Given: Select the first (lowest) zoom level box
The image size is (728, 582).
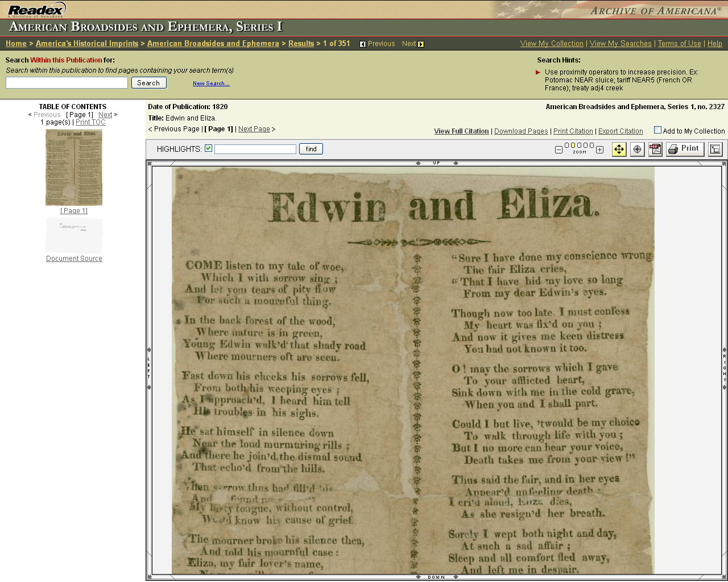Looking at the screenshot, I should [x=567, y=145].
